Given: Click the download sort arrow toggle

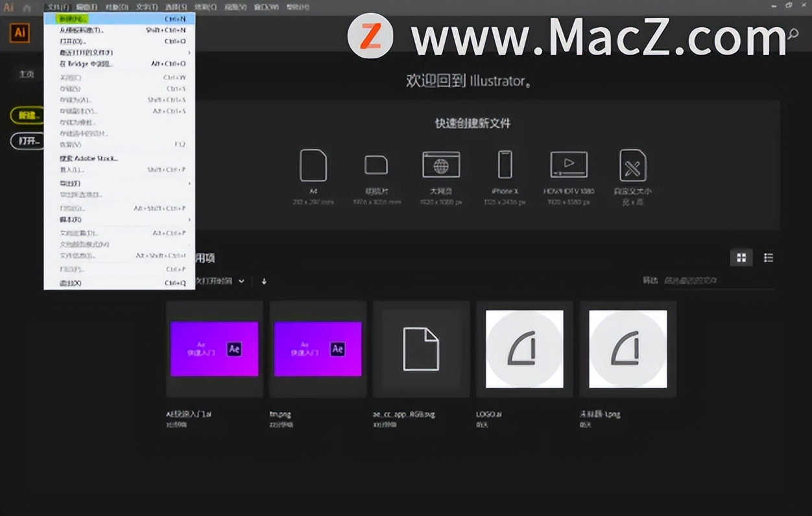Looking at the screenshot, I should 263,281.
